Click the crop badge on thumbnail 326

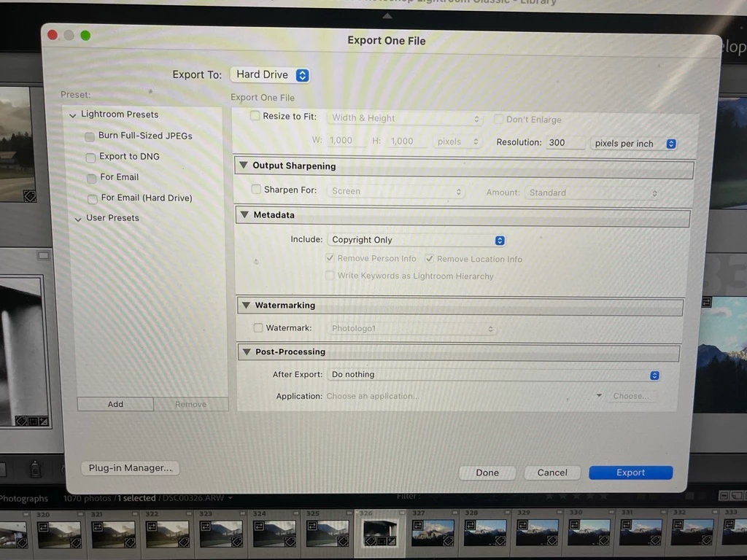tap(381, 542)
